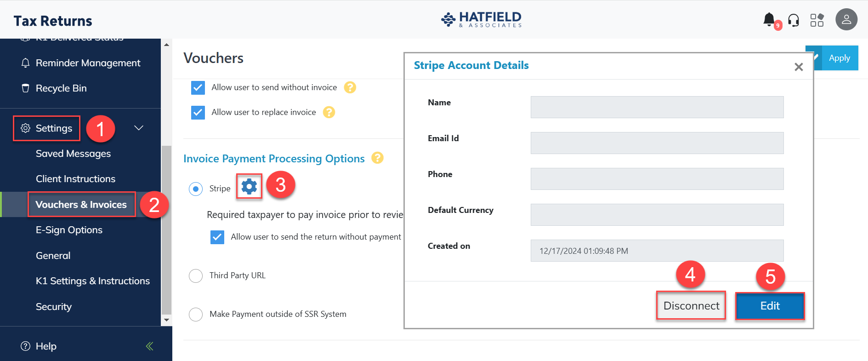Go to K1 Settings & Instructions
Viewport: 868px width, 361px height.
pyautogui.click(x=93, y=281)
